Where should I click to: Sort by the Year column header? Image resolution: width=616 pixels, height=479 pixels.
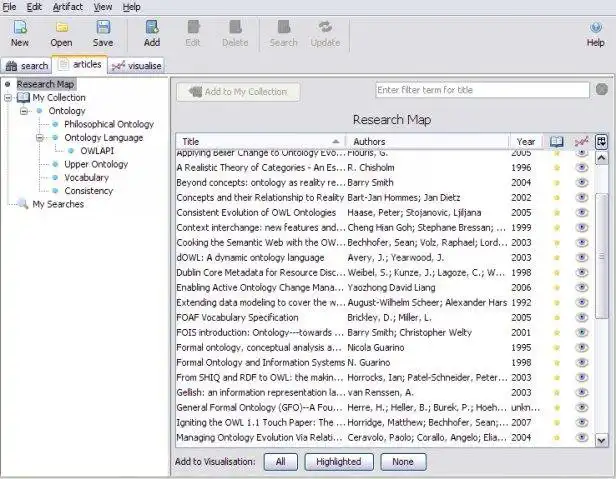[526, 141]
